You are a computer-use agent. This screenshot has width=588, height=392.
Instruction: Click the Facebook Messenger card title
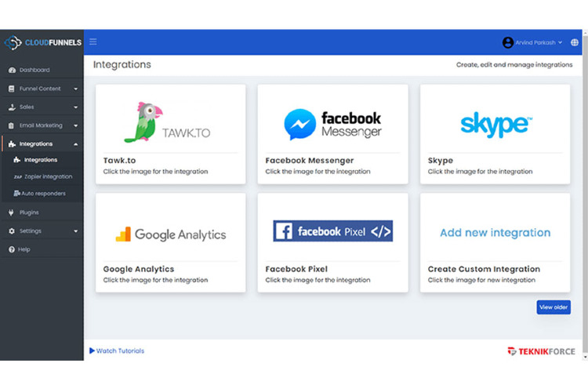(x=310, y=161)
